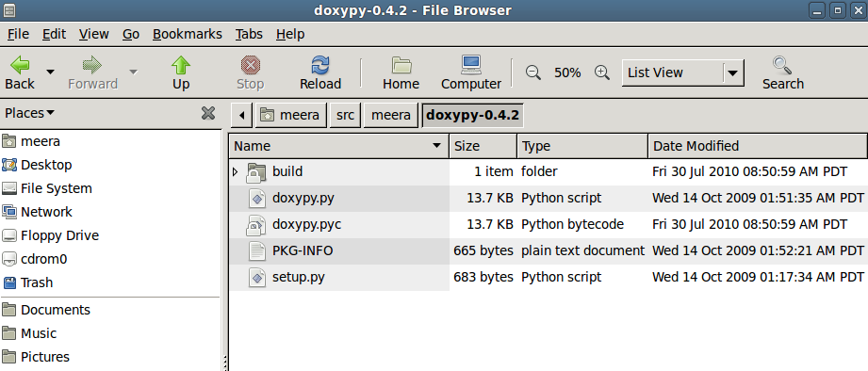Viewport: 868px width, 371px height.
Task: Click the src path bar button
Action: pos(345,115)
